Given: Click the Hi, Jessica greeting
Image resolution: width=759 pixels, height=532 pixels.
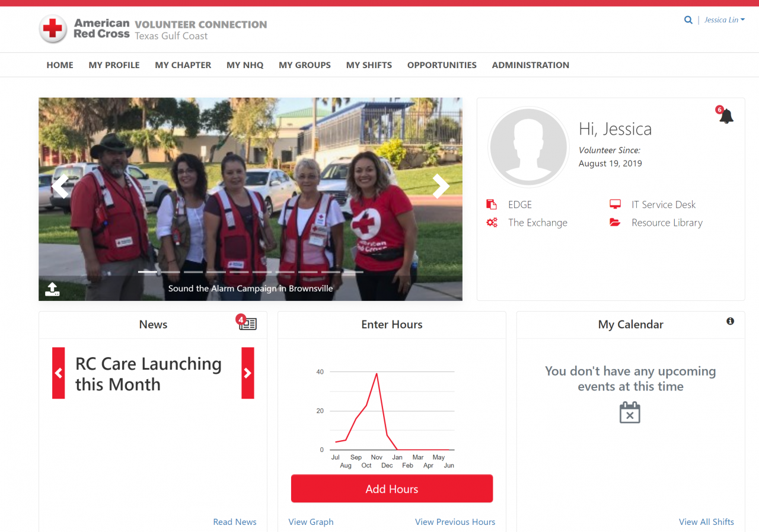Looking at the screenshot, I should pyautogui.click(x=615, y=129).
